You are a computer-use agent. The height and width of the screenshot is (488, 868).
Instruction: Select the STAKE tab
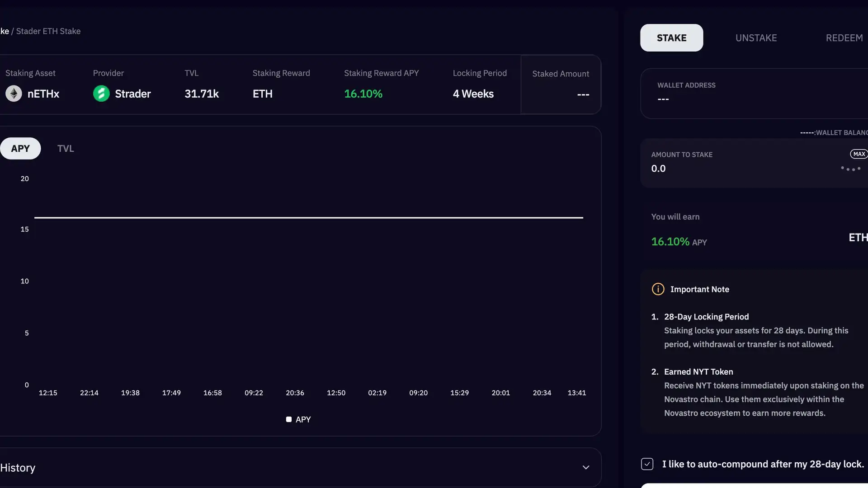pos(671,38)
